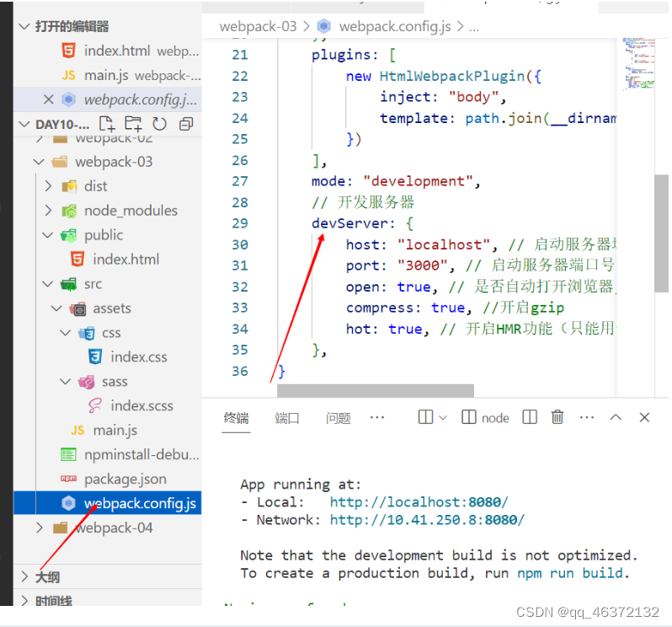Collapse the assets folder
Screen dimensions: 672x627
pos(56,308)
